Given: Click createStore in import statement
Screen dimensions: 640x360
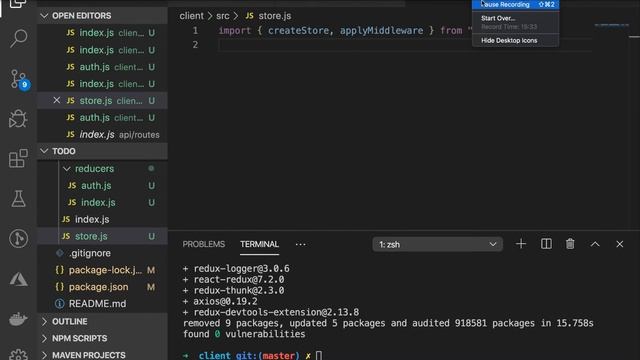Looking at the screenshot, I should (298, 31).
